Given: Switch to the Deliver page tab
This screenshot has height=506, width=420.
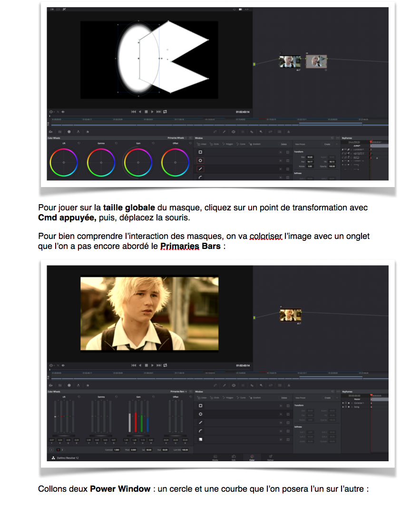Looking at the screenshot, I should (271, 457).
